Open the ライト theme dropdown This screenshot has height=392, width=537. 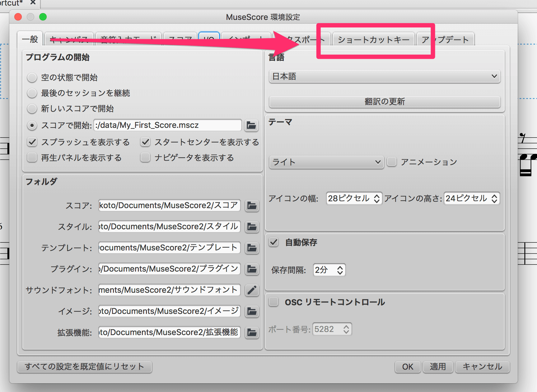326,162
